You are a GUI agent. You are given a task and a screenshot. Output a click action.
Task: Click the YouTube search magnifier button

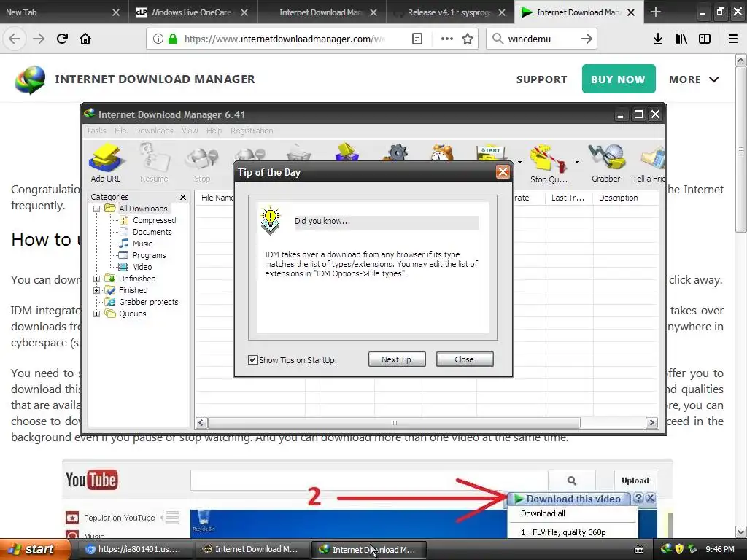click(x=572, y=481)
